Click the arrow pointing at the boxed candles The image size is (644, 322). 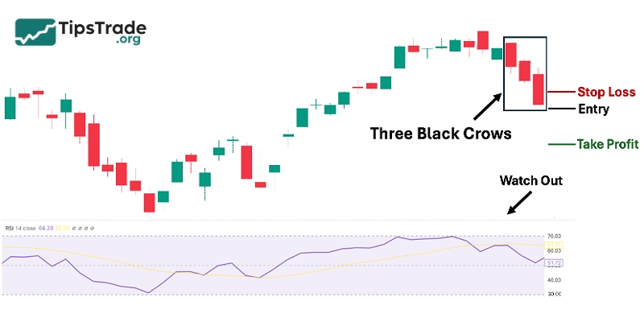(x=485, y=105)
